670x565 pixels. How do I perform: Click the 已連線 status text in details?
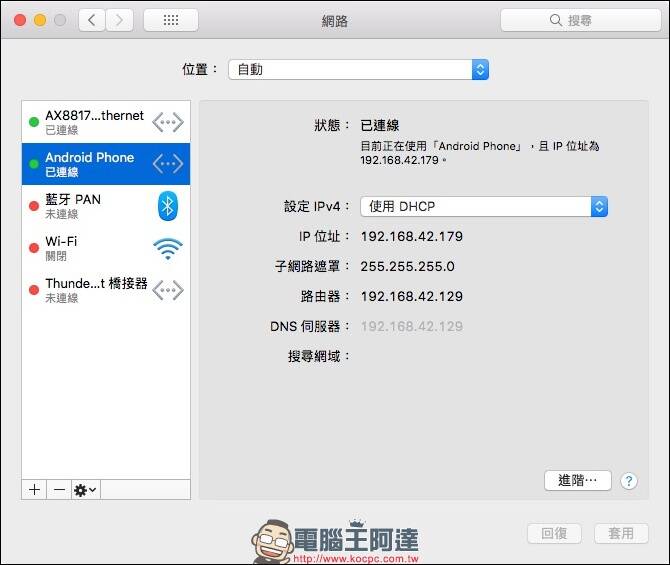point(379,125)
